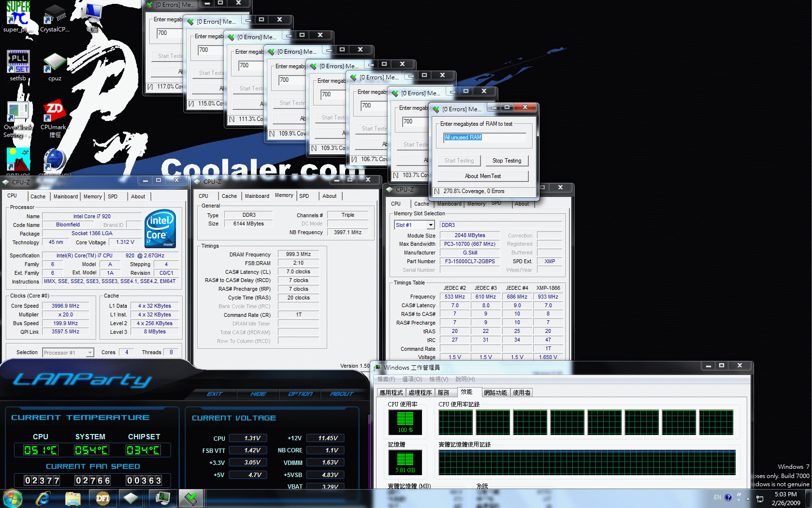Click the ABOUT button in LANParty
The width and height of the screenshot is (812, 508).
pos(342,394)
